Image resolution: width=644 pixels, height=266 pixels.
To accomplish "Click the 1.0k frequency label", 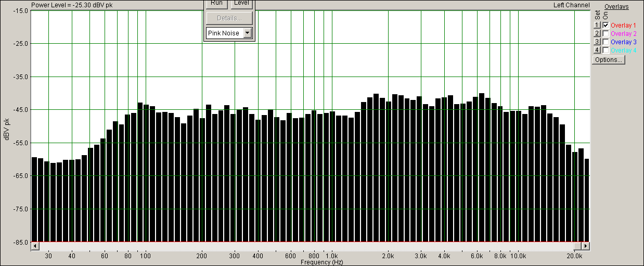I will click(x=331, y=256).
